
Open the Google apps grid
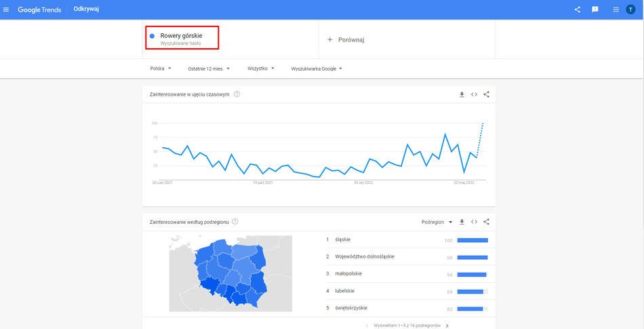(x=616, y=9)
